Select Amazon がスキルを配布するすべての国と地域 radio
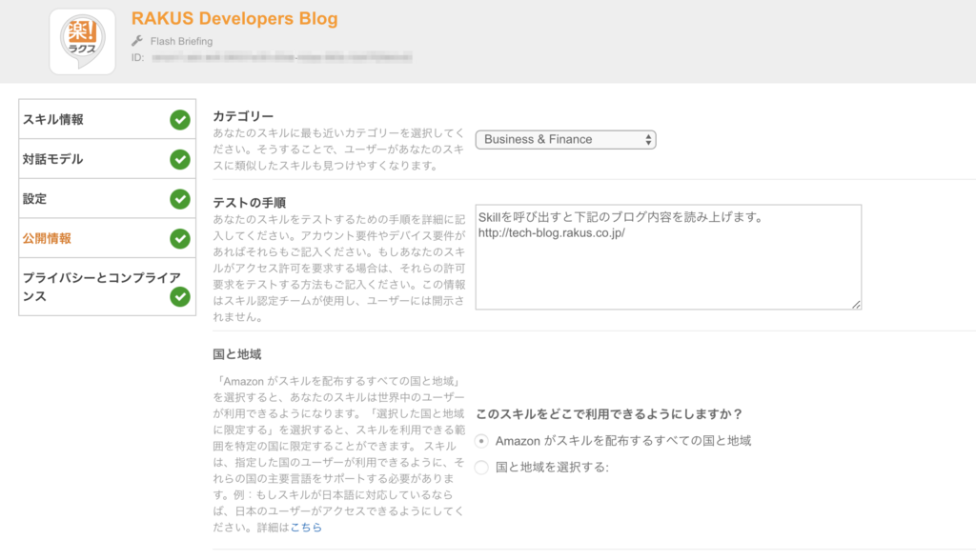This screenshot has height=560, width=976. click(x=481, y=441)
